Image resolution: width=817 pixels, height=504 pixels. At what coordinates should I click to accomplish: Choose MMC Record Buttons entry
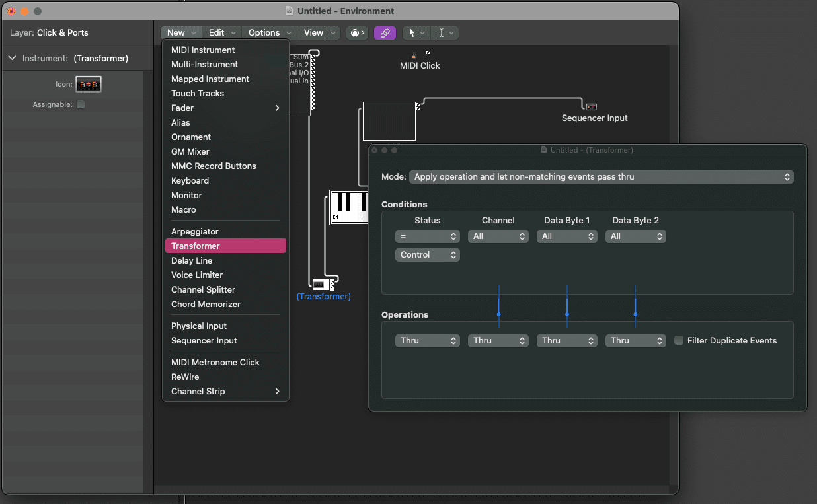[225, 166]
